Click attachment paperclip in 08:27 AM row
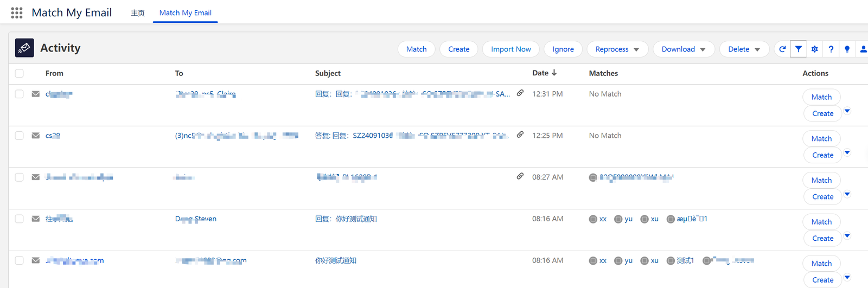The image size is (868, 288). (x=520, y=176)
